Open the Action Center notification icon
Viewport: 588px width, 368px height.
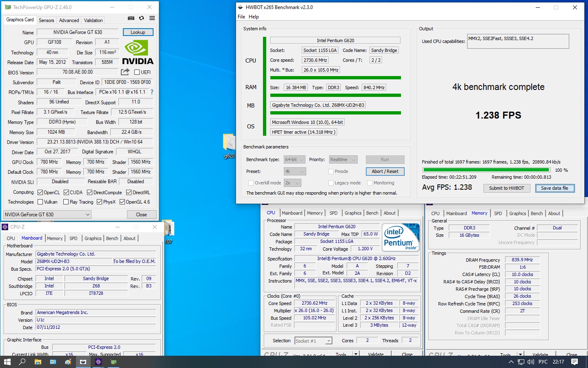pyautogui.click(x=575, y=362)
